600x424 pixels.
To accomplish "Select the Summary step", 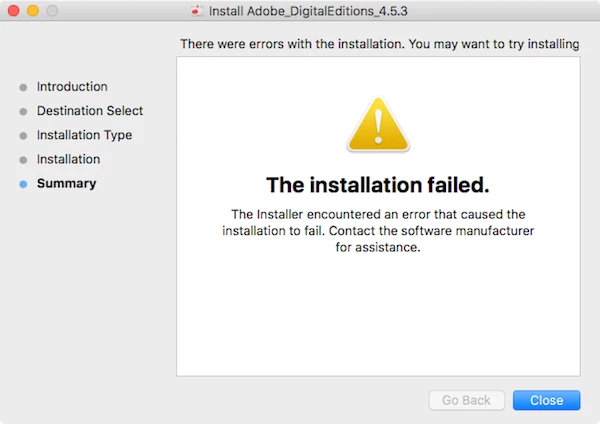I will coord(67,184).
